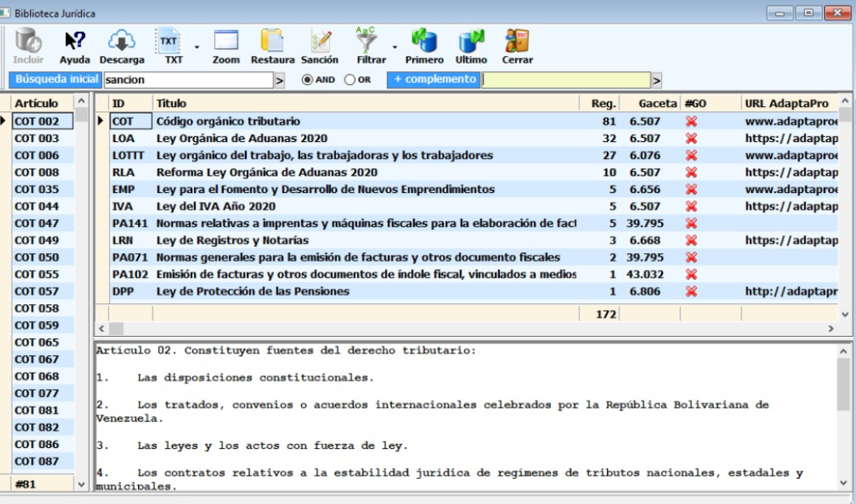Expand the TXT dropdown arrow

pyautogui.click(x=197, y=48)
